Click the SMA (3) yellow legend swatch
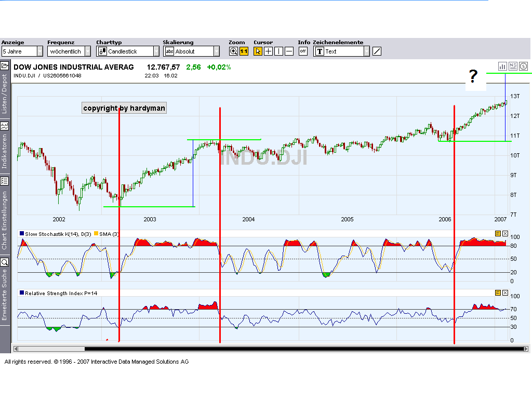 click(96, 233)
